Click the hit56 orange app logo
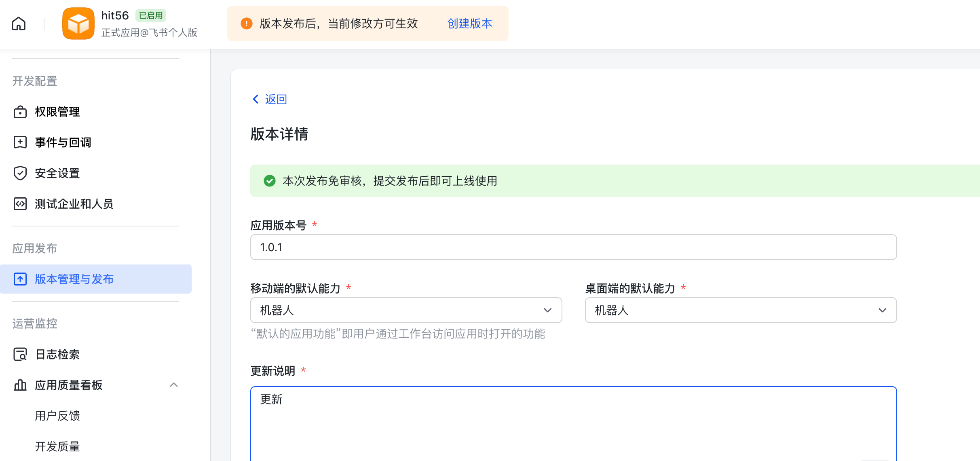This screenshot has height=461, width=980. tap(78, 24)
